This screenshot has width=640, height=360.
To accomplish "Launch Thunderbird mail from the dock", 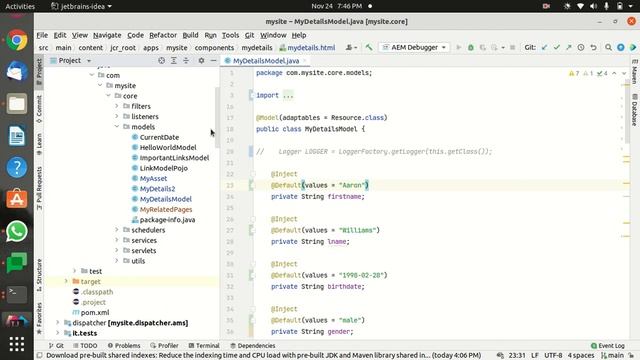I will [x=17, y=72].
